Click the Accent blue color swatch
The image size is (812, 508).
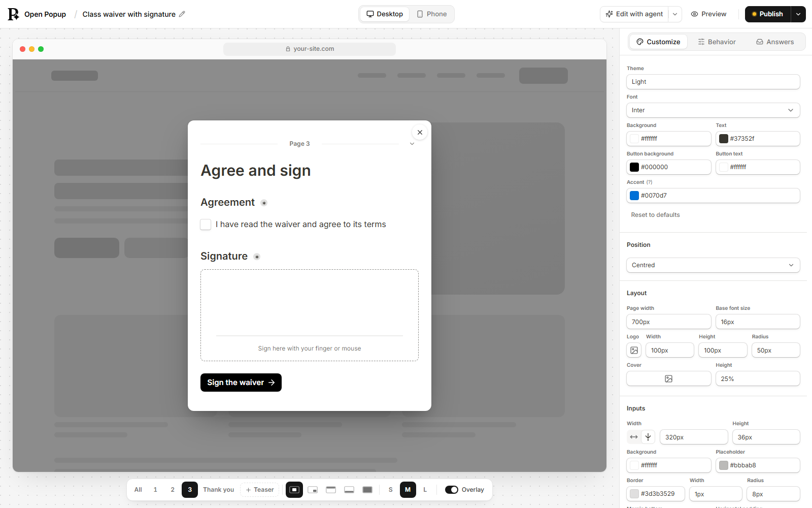point(634,196)
